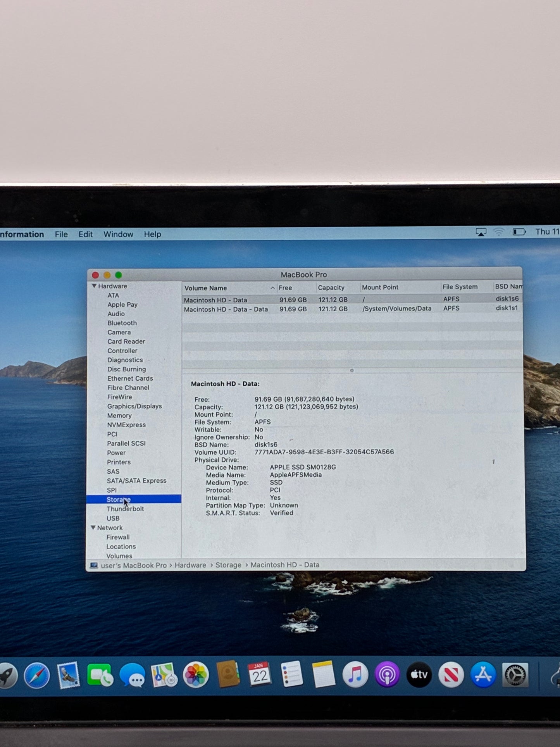Image resolution: width=560 pixels, height=747 pixels.
Task: Select Apple Pay in the sidebar
Action: 122,305
